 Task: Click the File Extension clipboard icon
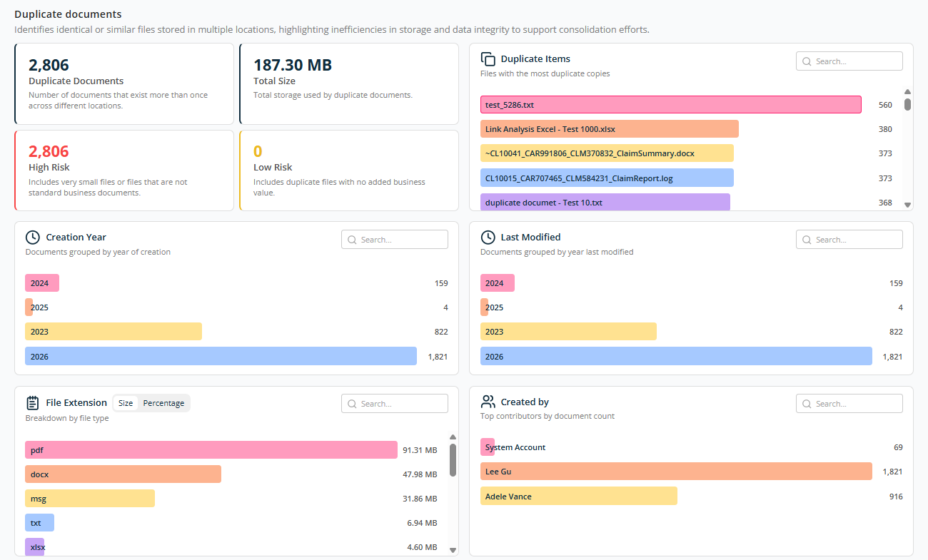(32, 402)
